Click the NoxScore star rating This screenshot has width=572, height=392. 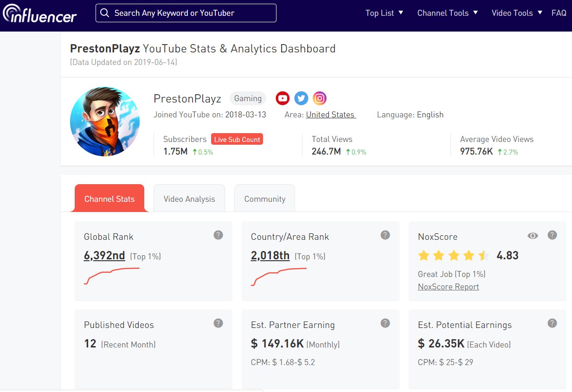(454, 255)
